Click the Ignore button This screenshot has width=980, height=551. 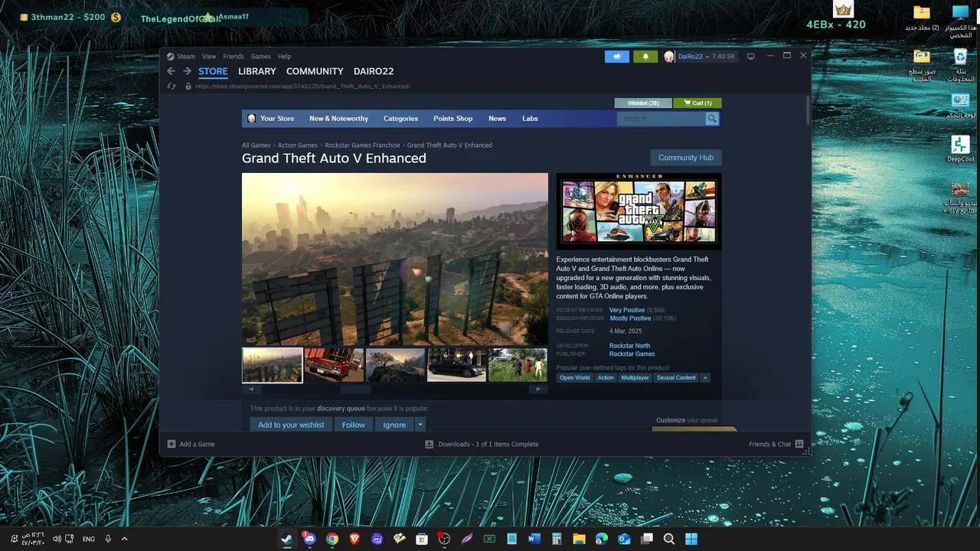(x=394, y=425)
